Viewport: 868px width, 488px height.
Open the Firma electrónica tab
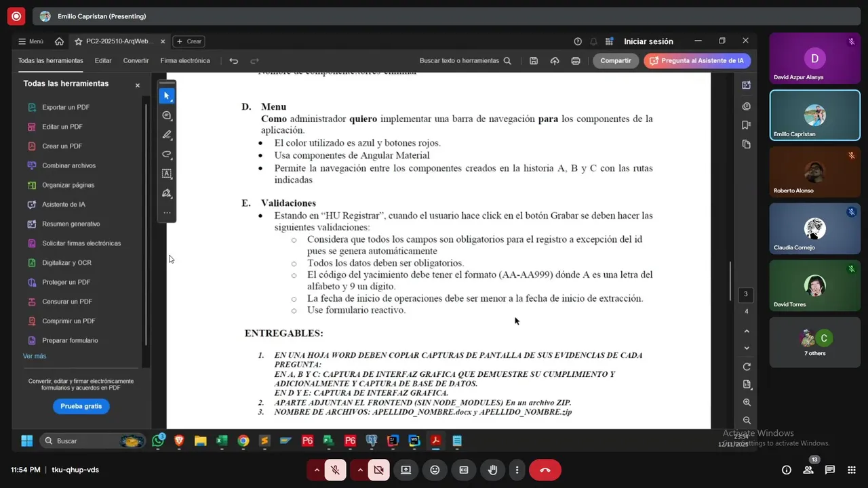click(x=185, y=60)
